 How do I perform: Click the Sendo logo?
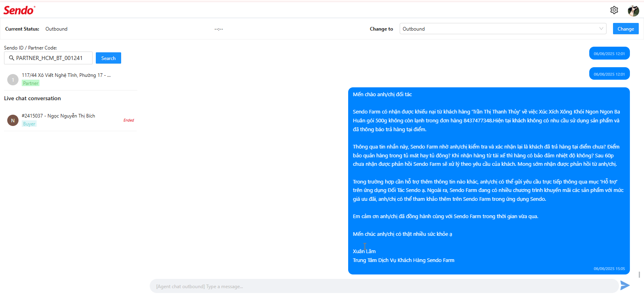pos(19,10)
